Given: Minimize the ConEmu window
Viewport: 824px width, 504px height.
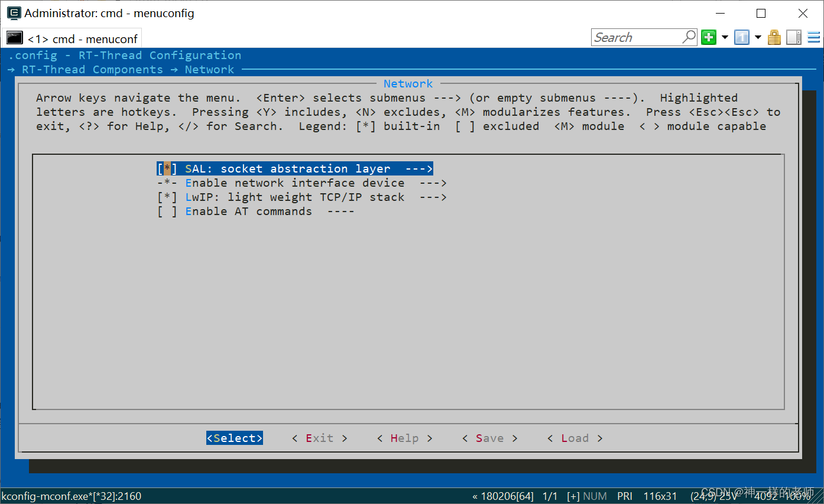Looking at the screenshot, I should tap(720, 13).
